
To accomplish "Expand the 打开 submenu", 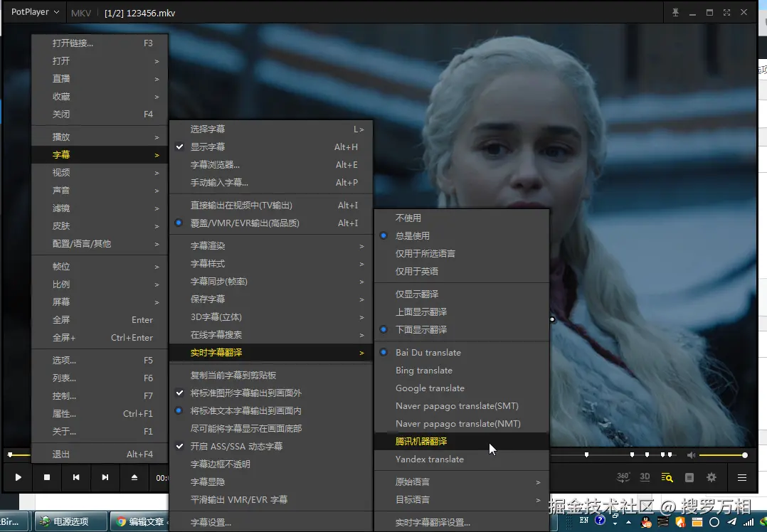I will pos(100,61).
